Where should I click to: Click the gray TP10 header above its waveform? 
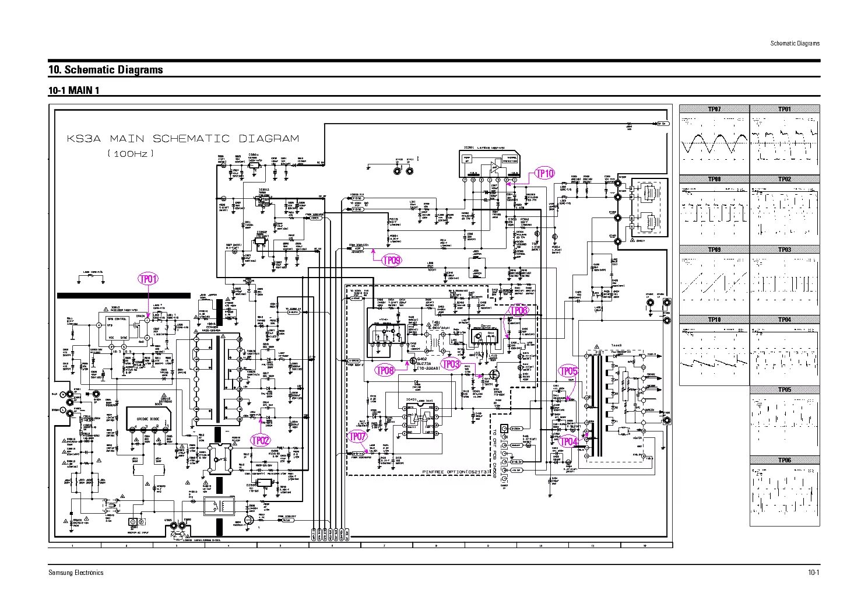[x=714, y=320]
